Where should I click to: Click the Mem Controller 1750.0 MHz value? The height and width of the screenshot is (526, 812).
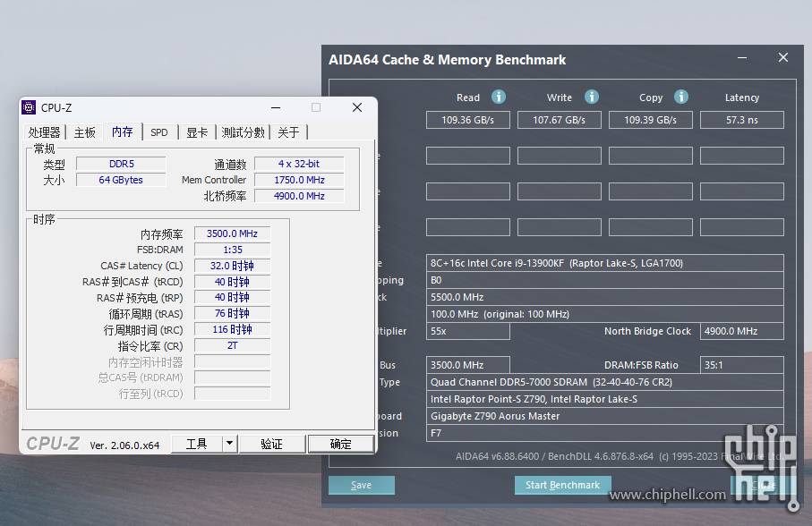point(299,180)
